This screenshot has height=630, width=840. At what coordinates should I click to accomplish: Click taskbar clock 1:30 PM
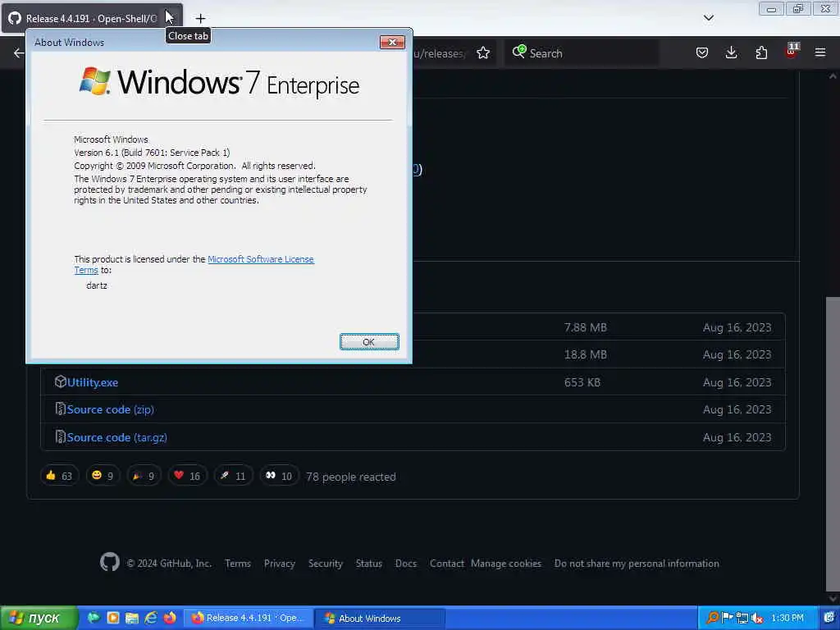pyautogui.click(x=787, y=619)
